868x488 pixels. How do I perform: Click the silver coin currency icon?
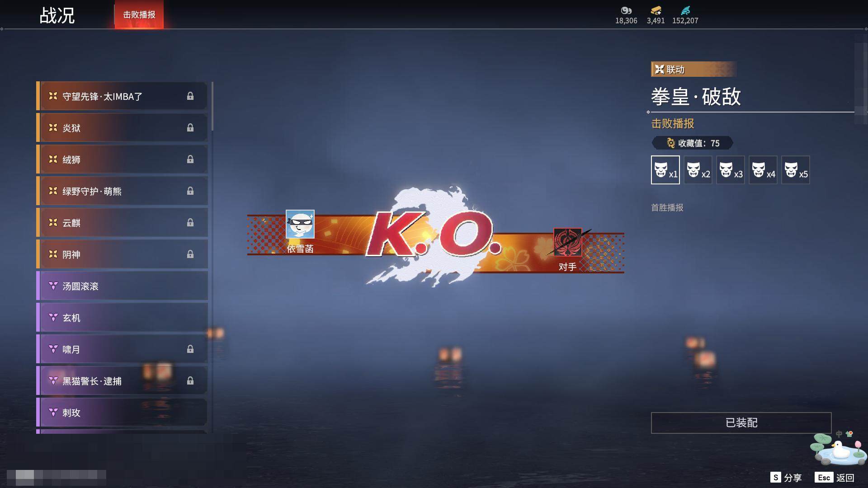pos(626,10)
